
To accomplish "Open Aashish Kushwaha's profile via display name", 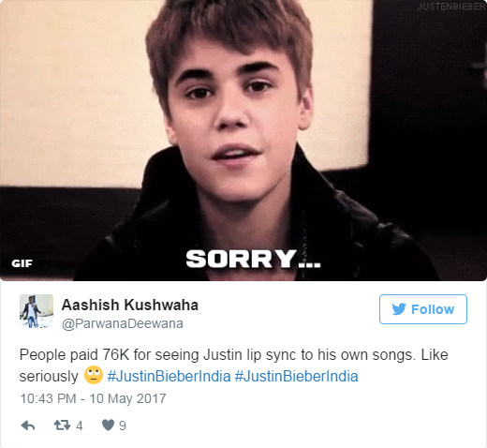I will (130, 305).
